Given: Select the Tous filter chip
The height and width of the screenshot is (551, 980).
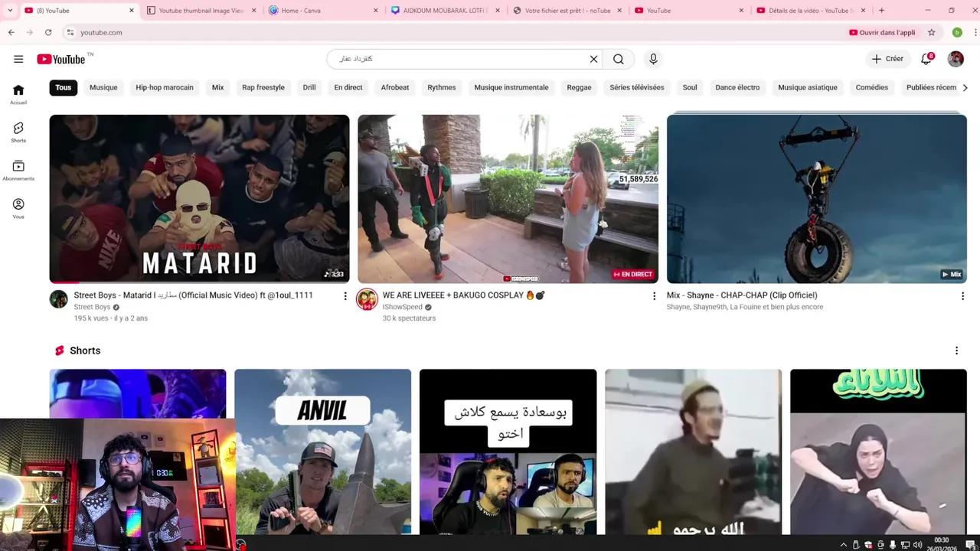Looking at the screenshot, I should [x=64, y=87].
